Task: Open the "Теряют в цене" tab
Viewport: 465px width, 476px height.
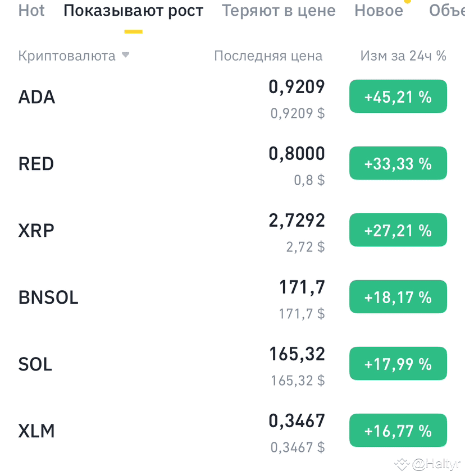Action: (279, 10)
